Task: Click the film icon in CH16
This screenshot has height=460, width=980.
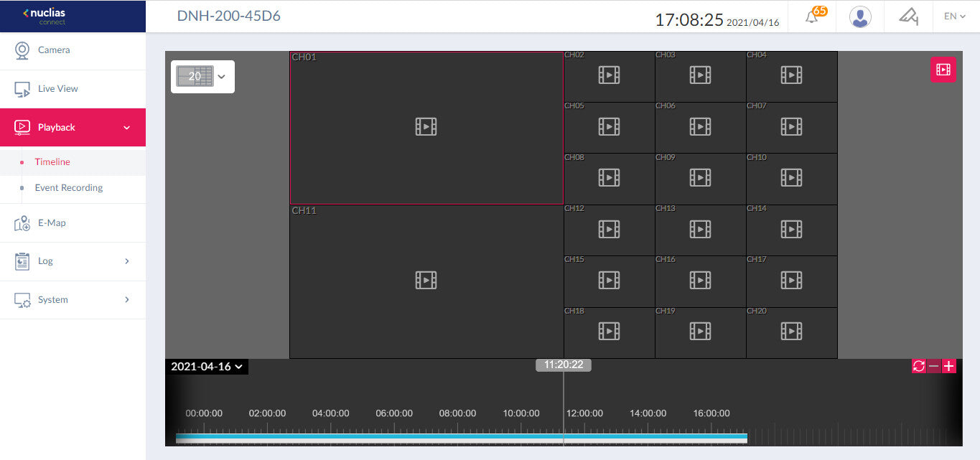Action: pyautogui.click(x=700, y=280)
